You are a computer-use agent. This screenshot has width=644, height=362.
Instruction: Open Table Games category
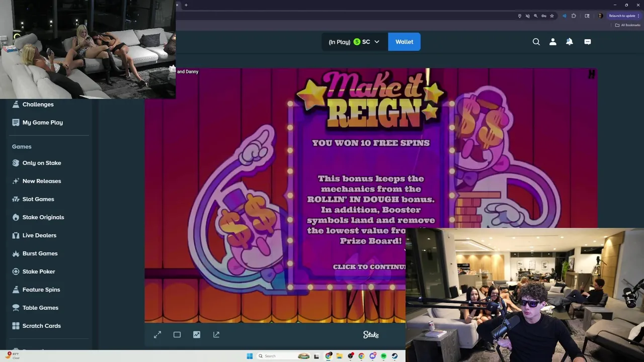[40, 308]
